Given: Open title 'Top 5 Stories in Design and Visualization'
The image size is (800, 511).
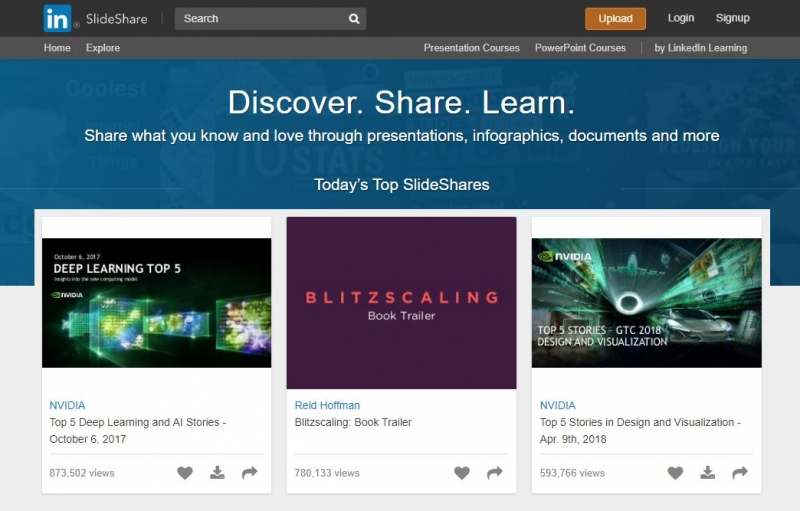Looking at the screenshot, I should (640, 430).
